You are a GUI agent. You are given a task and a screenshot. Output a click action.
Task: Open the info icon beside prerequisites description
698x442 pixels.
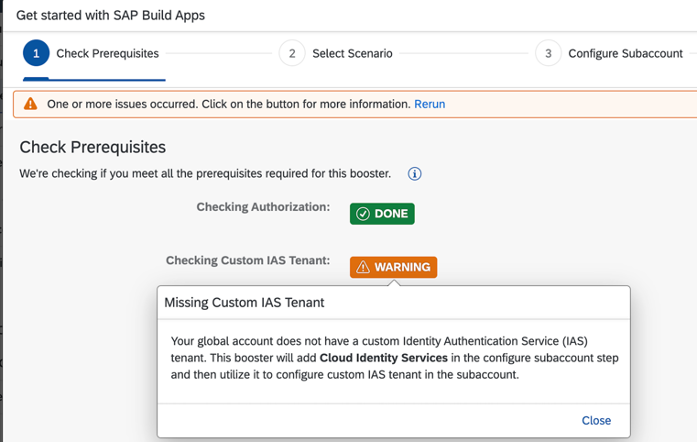tap(414, 174)
